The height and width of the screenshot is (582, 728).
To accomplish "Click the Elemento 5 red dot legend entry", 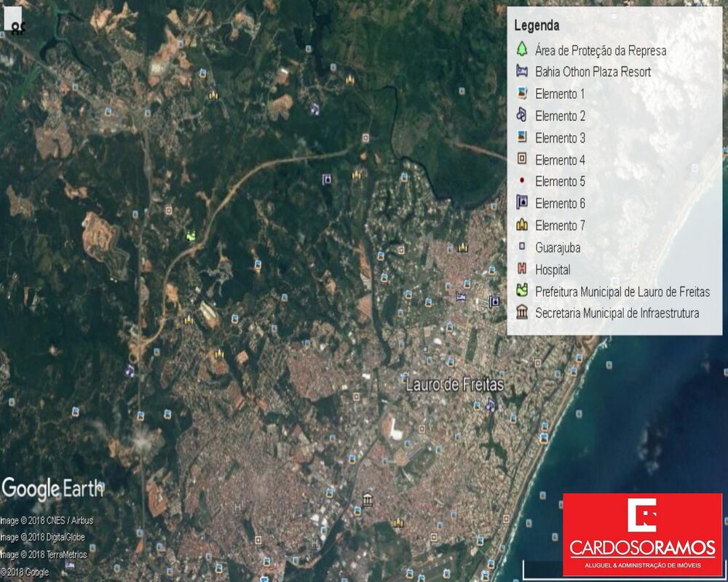I will pos(550,181).
